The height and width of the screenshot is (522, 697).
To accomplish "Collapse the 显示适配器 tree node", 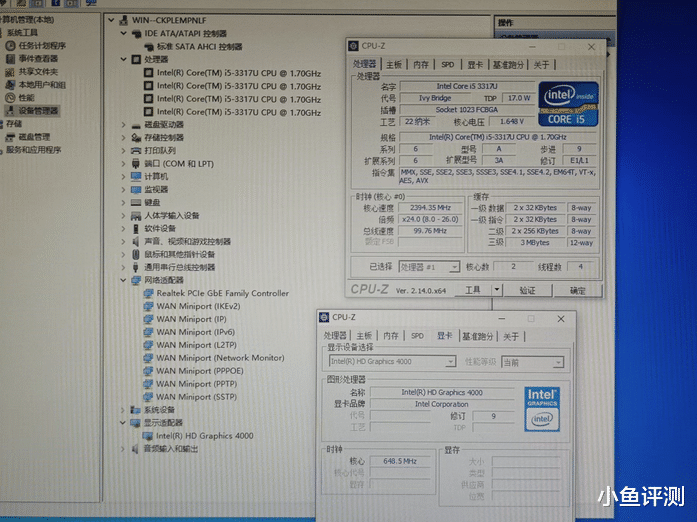I will click(x=123, y=422).
